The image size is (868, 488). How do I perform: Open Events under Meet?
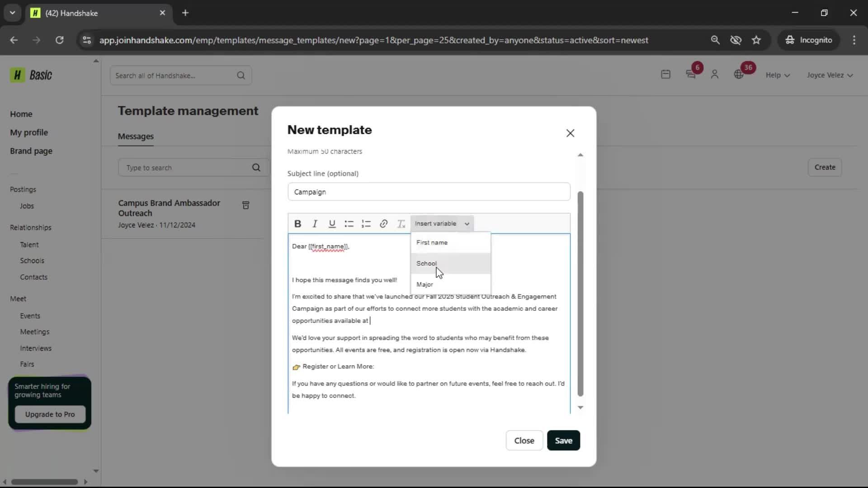click(30, 316)
